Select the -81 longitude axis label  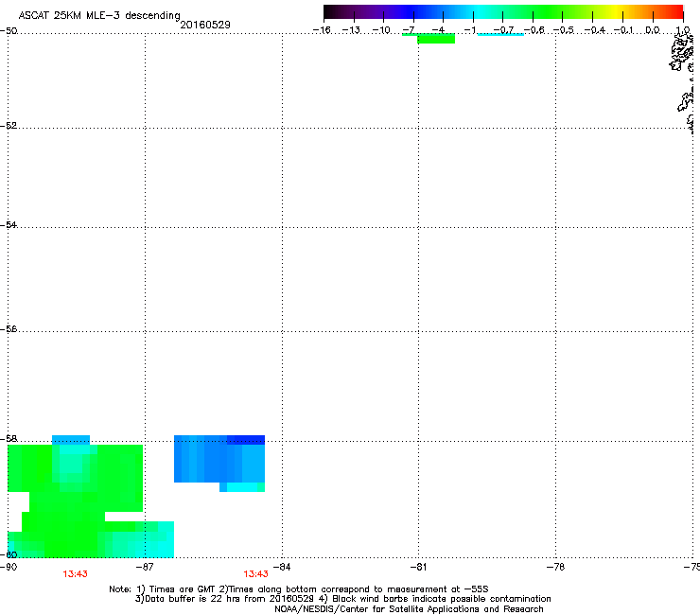coord(418,567)
